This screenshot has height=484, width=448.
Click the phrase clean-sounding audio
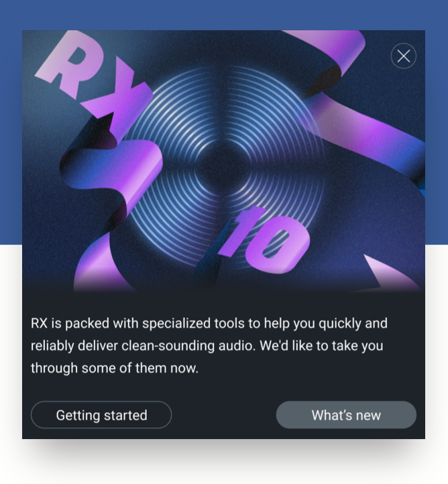(x=188, y=346)
